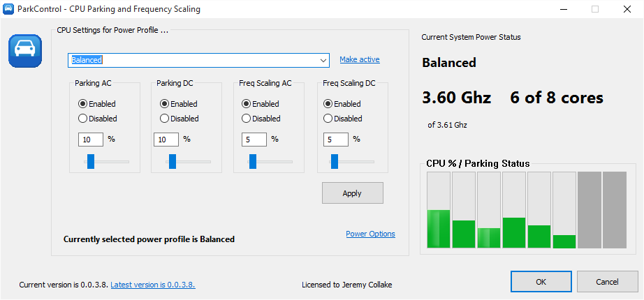The image size is (644, 300).
Task: Click the third CPU core usage bar
Action: 489,210
